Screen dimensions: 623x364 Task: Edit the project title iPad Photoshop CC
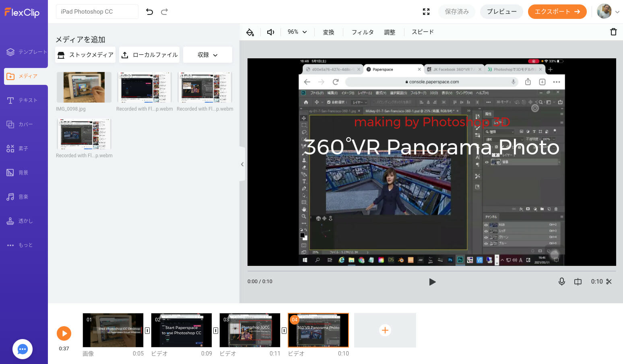97,12
